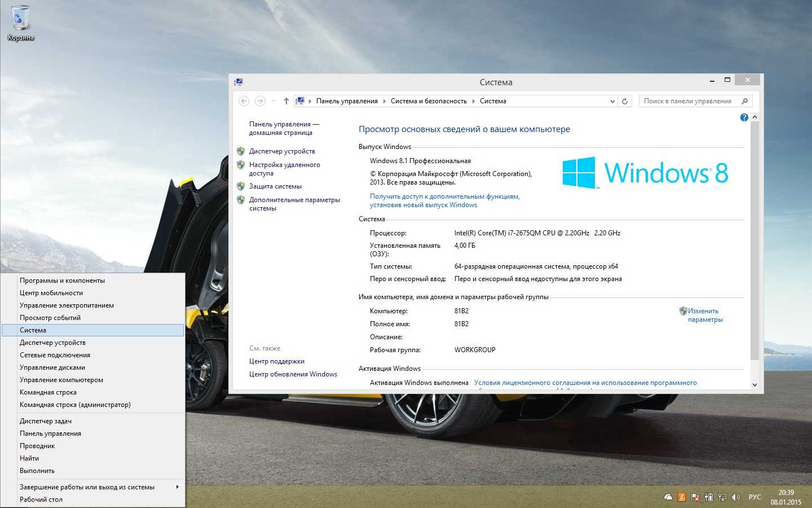This screenshot has width=812, height=508.
Task: Click 'Изменить параметры' link
Action: pos(704,315)
